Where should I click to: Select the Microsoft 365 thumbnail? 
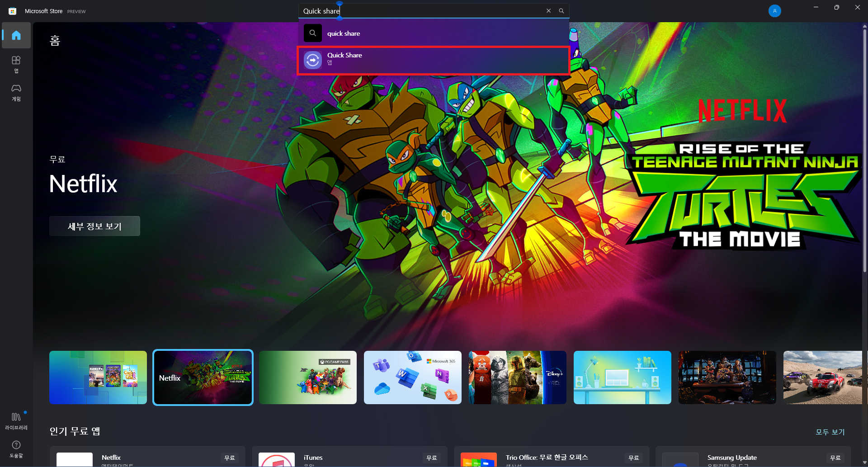413,377
